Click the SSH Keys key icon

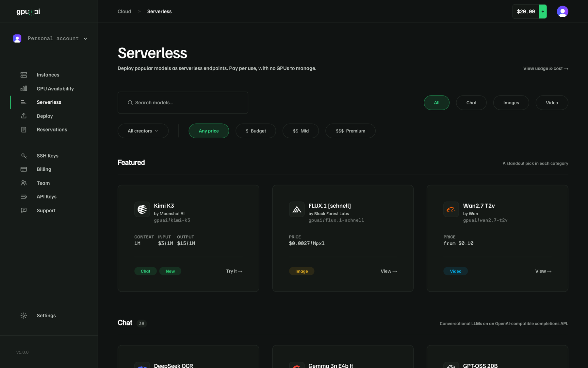coord(24,156)
